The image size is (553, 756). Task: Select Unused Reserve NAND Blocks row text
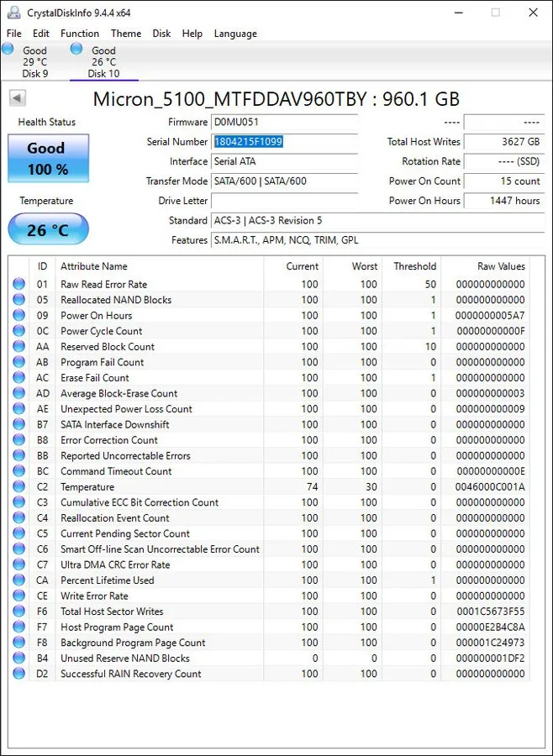tap(125, 658)
